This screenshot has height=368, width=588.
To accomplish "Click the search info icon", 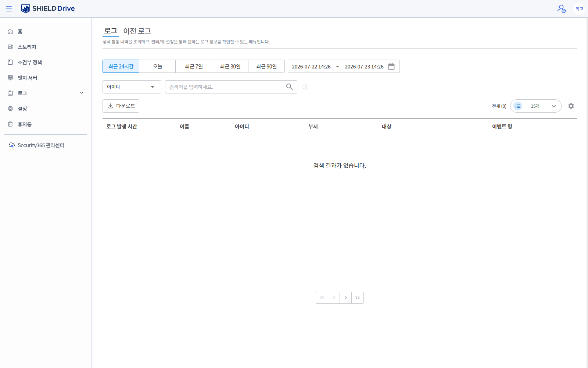I will point(305,87).
